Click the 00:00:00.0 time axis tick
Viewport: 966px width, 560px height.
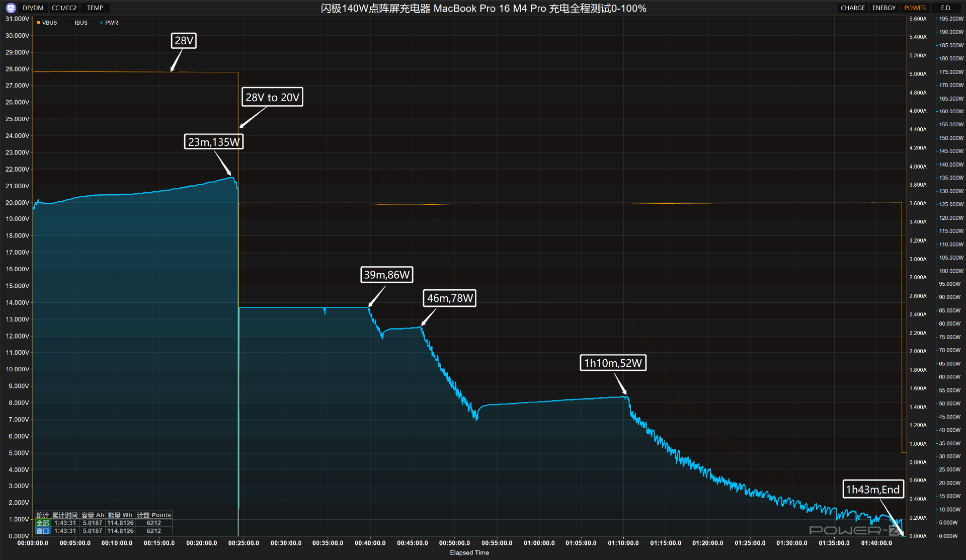(33, 543)
